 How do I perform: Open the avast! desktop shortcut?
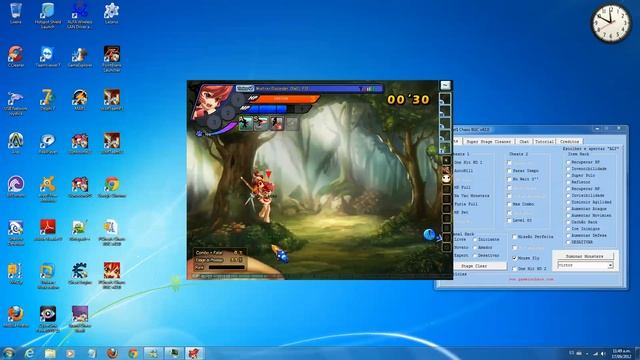[47, 189]
